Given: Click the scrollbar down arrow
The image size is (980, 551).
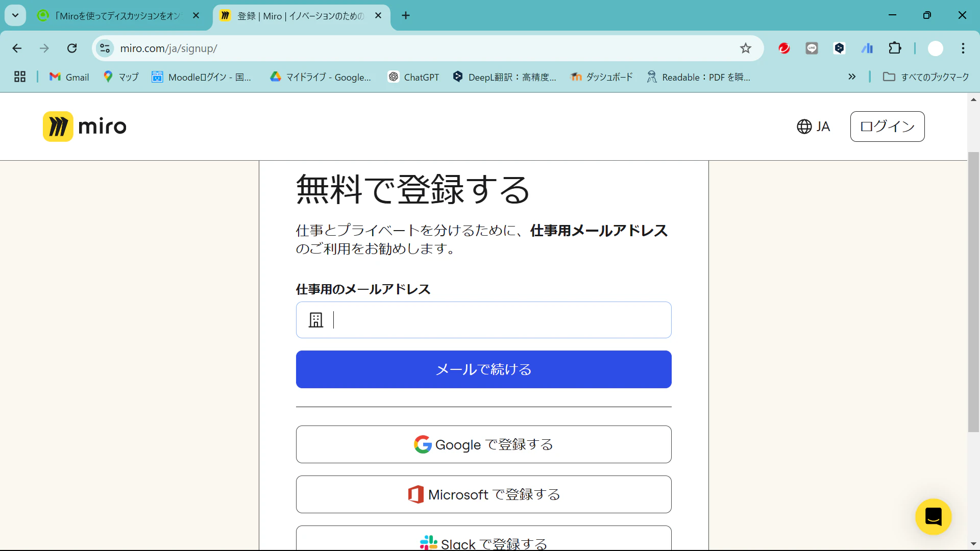Looking at the screenshot, I should (x=973, y=544).
